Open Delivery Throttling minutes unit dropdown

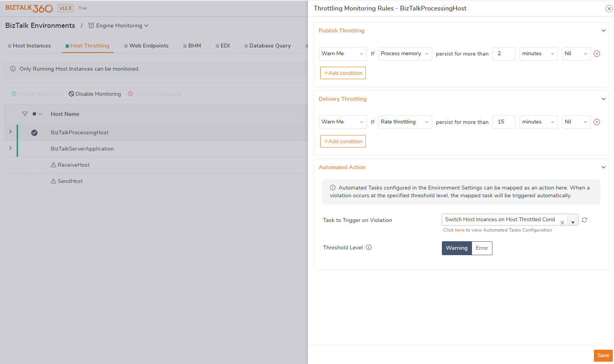pyautogui.click(x=538, y=122)
